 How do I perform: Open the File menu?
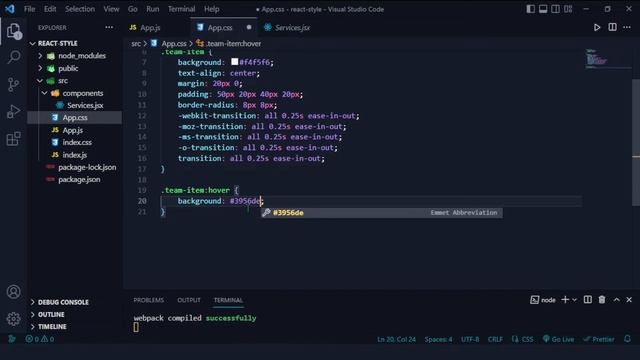coord(29,9)
